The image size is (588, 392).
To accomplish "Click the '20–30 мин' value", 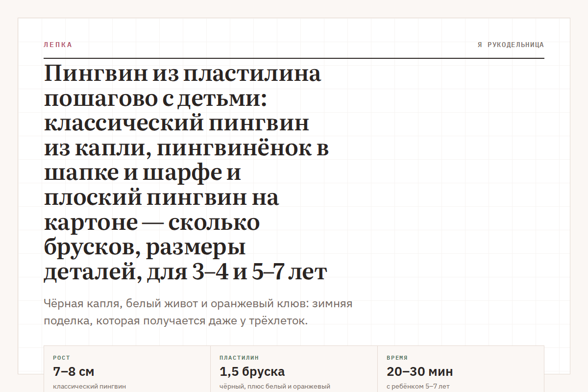I will point(420,371).
